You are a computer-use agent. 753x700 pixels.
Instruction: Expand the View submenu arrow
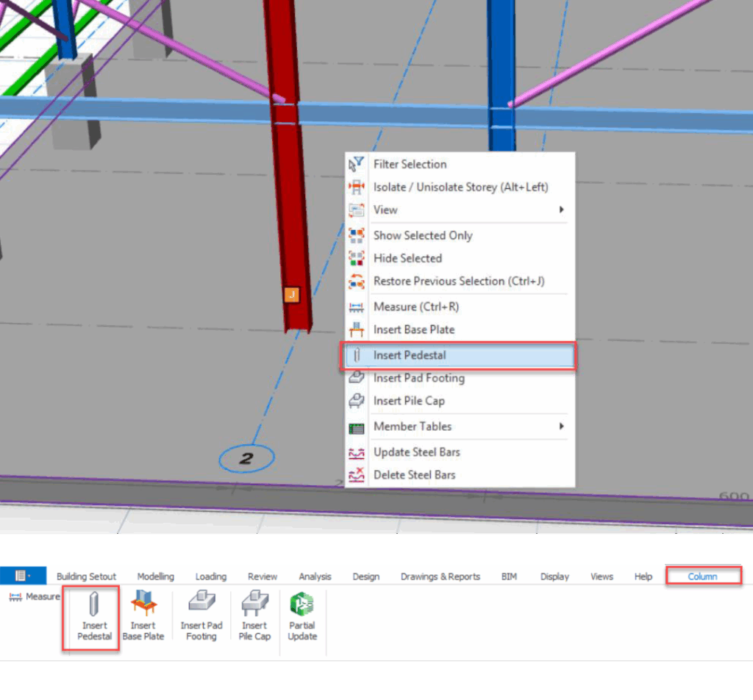pos(561,210)
